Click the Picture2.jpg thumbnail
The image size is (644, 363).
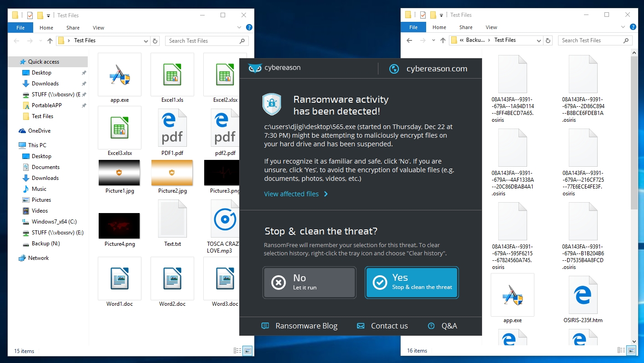pos(172,173)
